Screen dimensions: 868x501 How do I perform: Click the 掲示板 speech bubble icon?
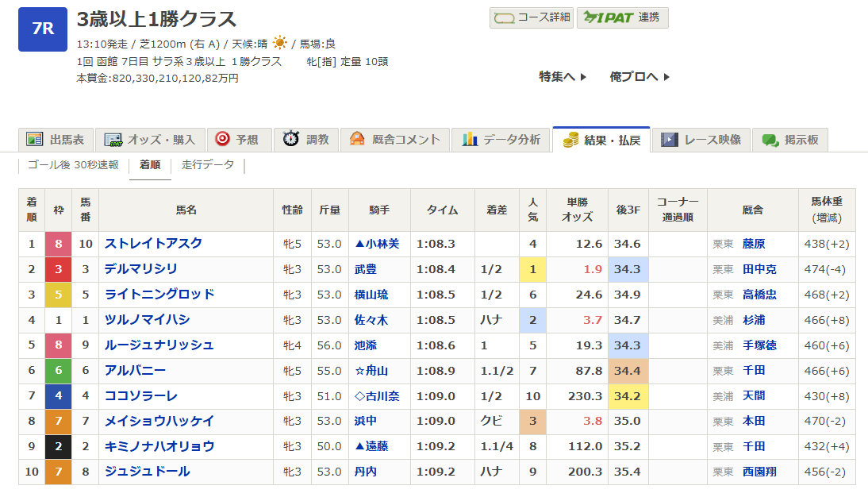tap(770, 140)
